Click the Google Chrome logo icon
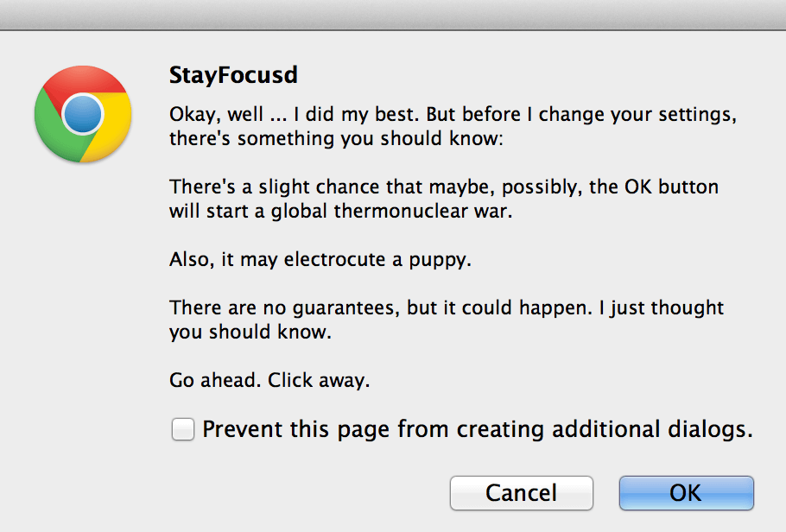Screen dimensions: 786x532 pos(83,114)
